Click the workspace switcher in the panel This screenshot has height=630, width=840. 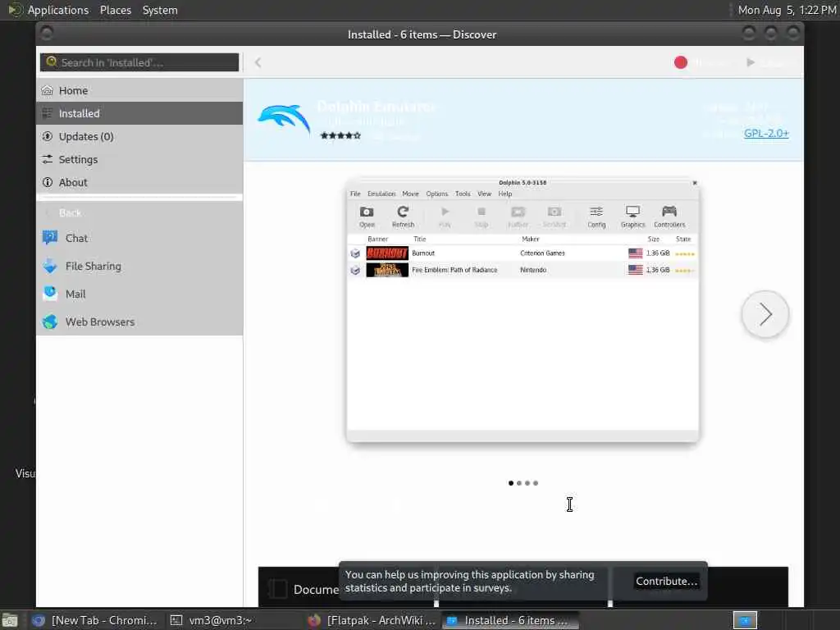(745, 620)
